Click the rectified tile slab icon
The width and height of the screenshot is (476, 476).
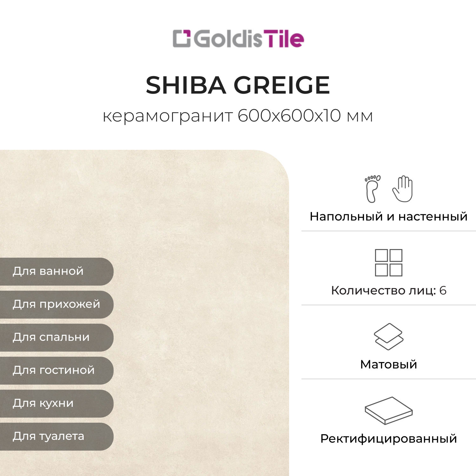pos(388,410)
